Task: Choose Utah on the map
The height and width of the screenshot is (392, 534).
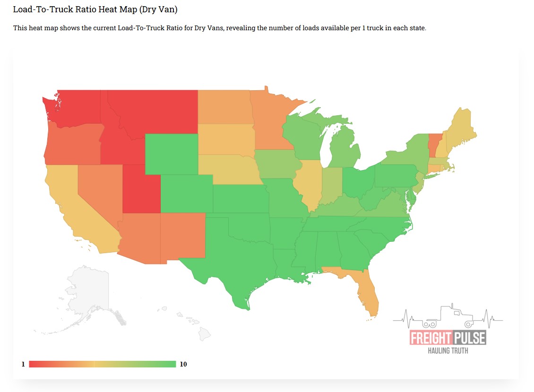Action: click(141, 191)
